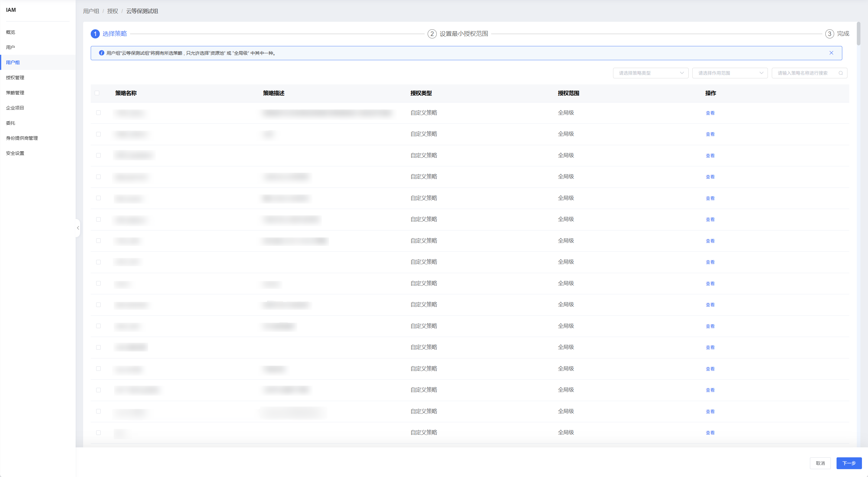Toggle the select-all checkbox in table header
The image size is (868, 477).
click(97, 93)
